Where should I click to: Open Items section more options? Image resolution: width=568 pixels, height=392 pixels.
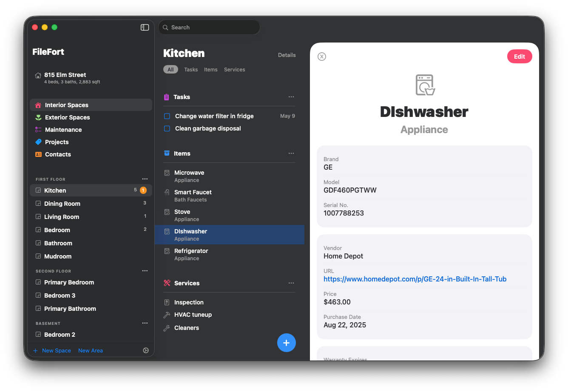click(291, 153)
